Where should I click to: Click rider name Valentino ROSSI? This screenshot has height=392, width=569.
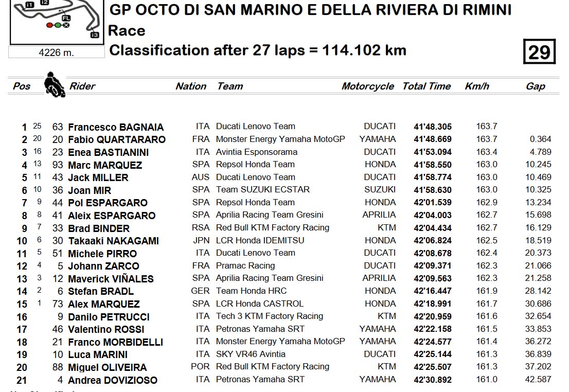tap(106, 329)
